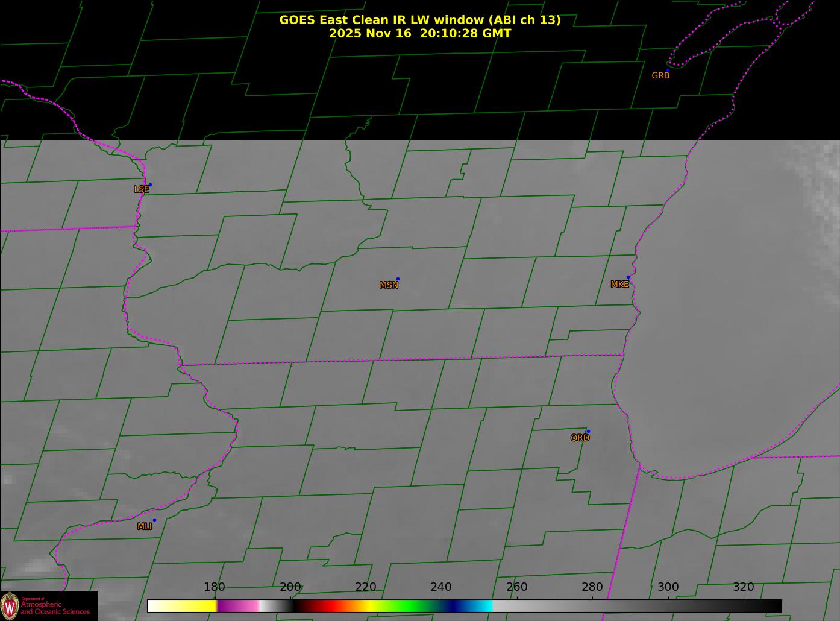Click the blue dot above ORD
The image size is (840, 621).
[588, 431]
